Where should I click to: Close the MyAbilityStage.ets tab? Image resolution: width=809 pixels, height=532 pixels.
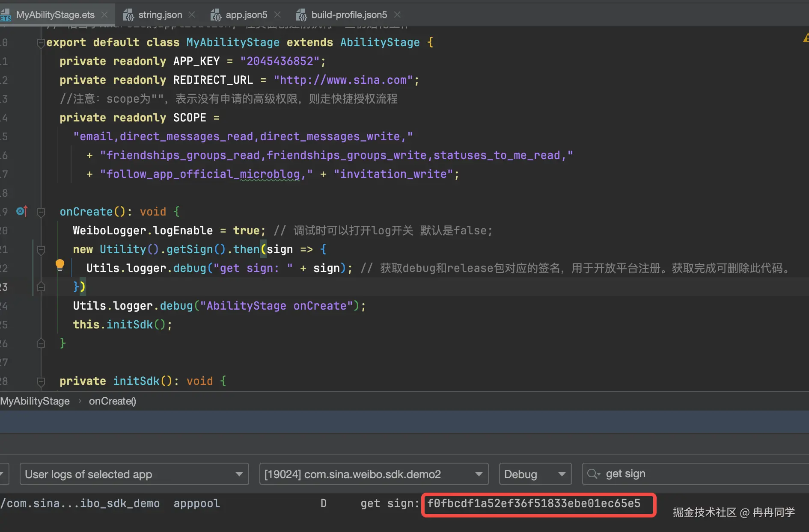pyautogui.click(x=104, y=15)
